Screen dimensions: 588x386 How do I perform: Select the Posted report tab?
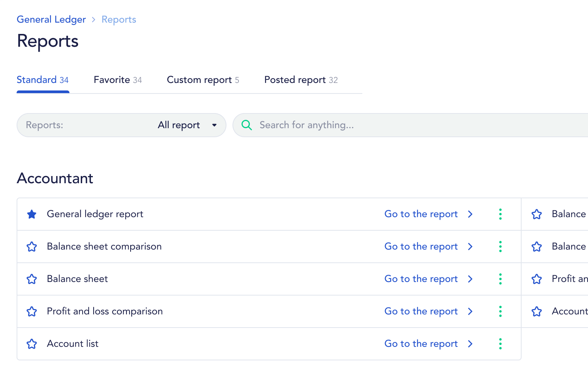point(301,80)
